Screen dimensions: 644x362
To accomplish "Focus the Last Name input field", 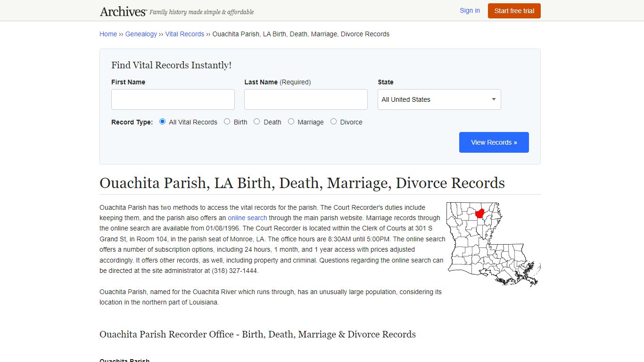I will point(306,99).
